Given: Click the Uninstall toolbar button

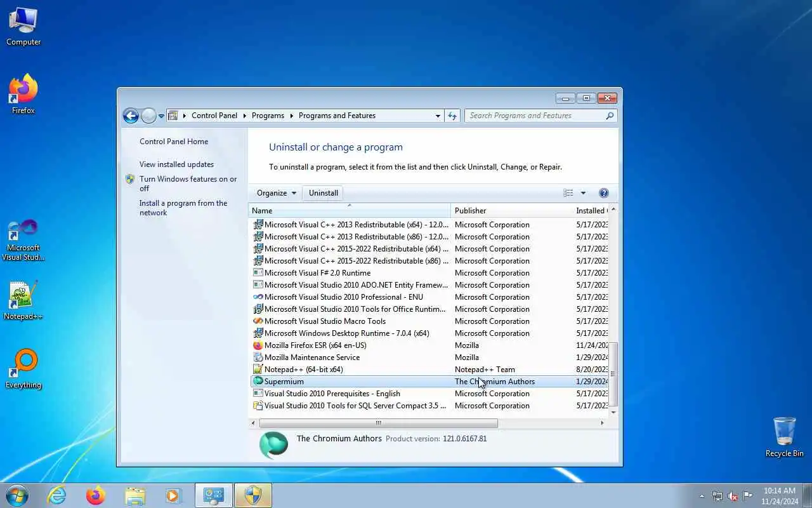Looking at the screenshot, I should (324, 193).
